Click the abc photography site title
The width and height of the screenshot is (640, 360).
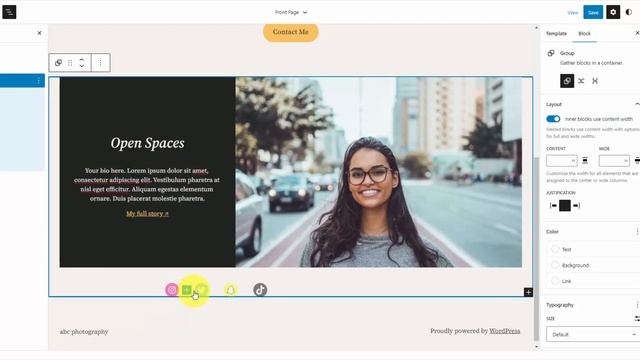pos(84,332)
